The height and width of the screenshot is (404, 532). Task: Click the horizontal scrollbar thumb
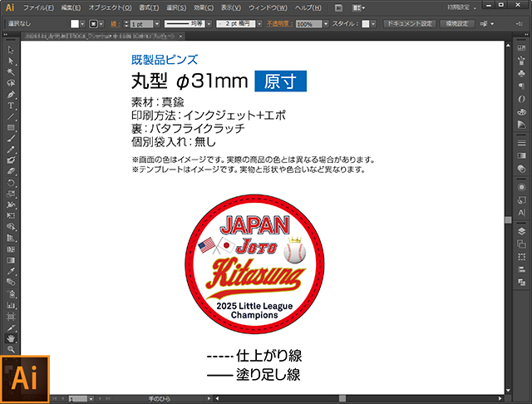342,398
